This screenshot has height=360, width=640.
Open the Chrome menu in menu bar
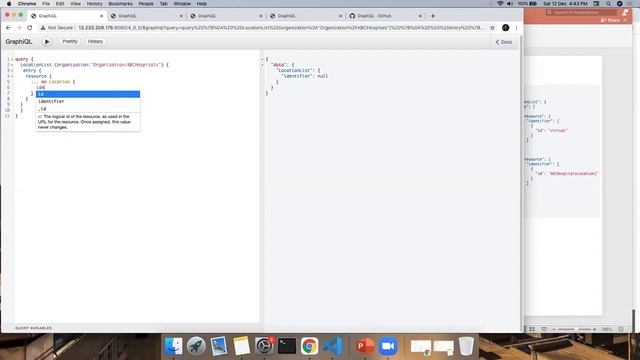[x=27, y=4]
